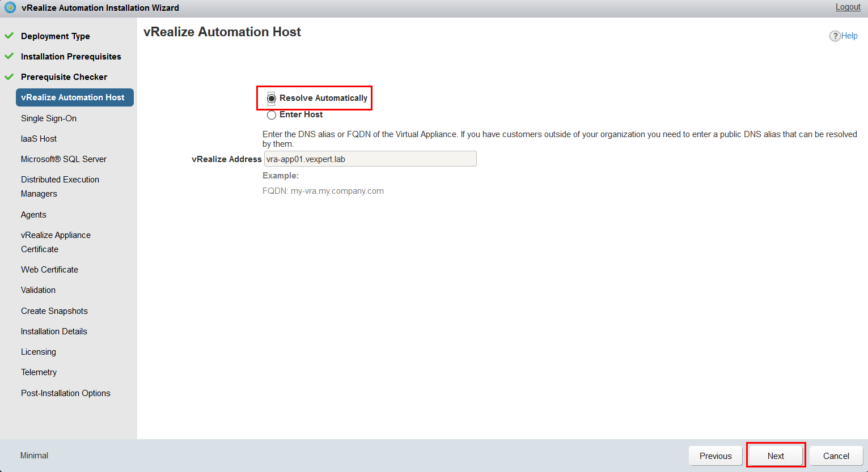Open the Single Sign-On step
This screenshot has width=868, height=472.
point(49,118)
